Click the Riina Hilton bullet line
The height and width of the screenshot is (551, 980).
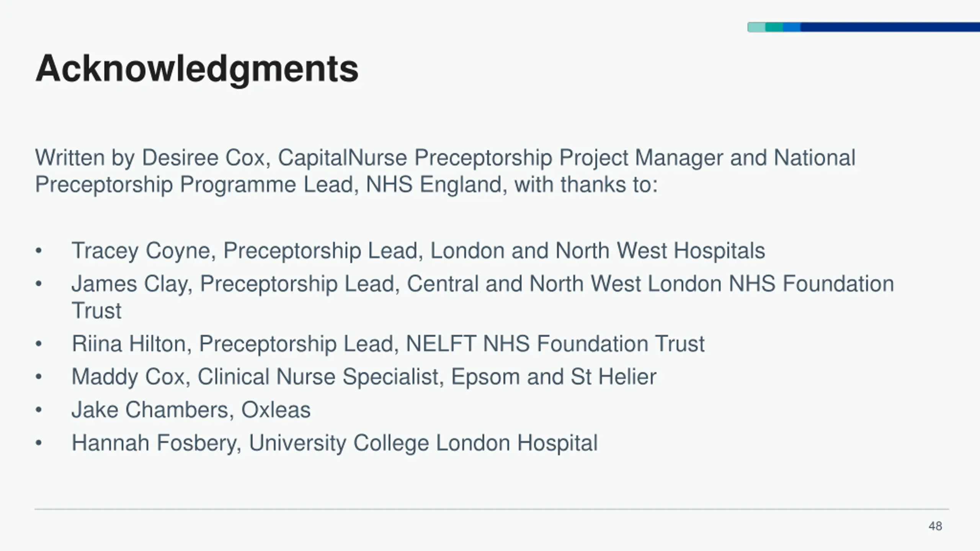point(388,344)
